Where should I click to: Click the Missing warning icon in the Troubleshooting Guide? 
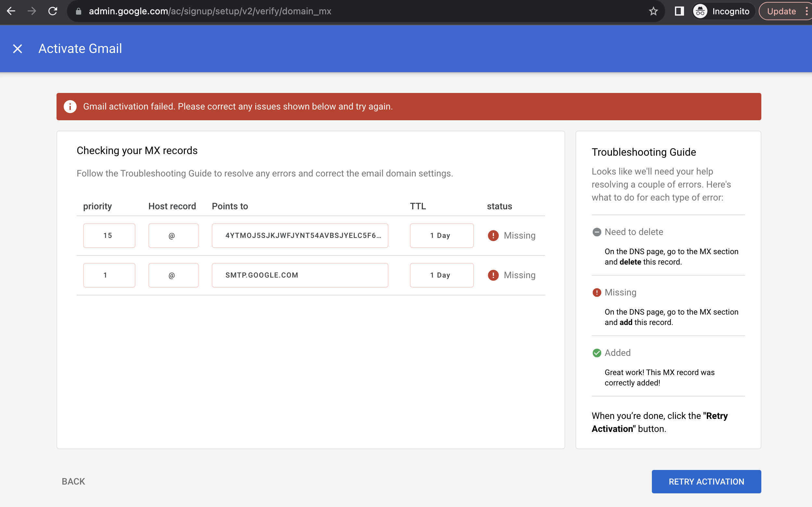click(597, 292)
